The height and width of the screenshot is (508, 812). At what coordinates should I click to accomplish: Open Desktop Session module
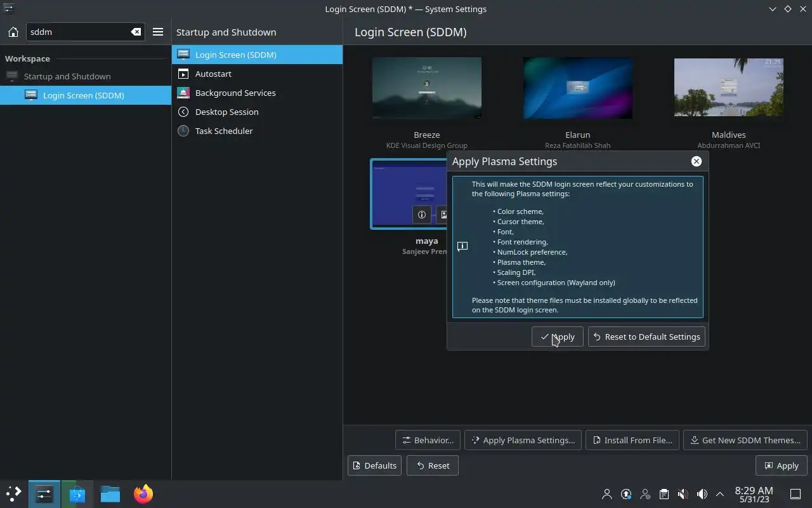coord(257,112)
